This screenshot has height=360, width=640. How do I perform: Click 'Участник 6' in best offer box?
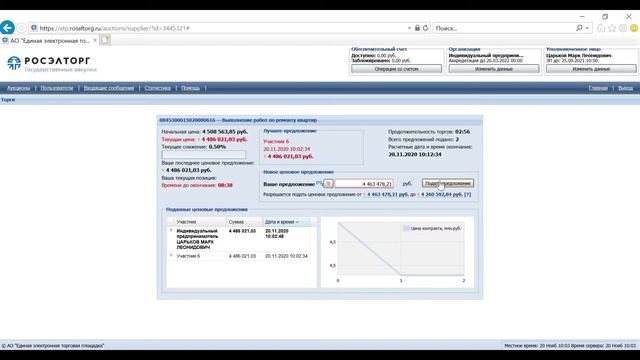point(276,141)
